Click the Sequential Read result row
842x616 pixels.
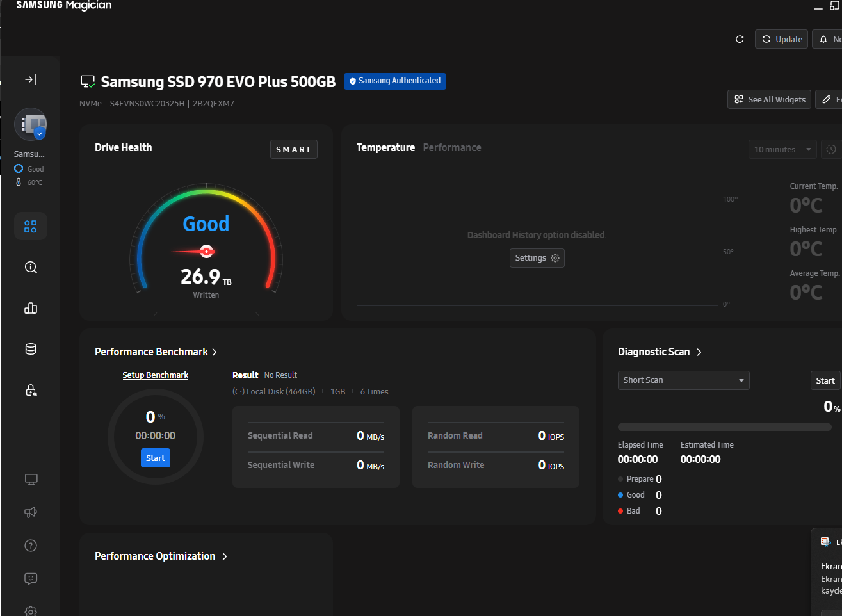pyautogui.click(x=316, y=435)
